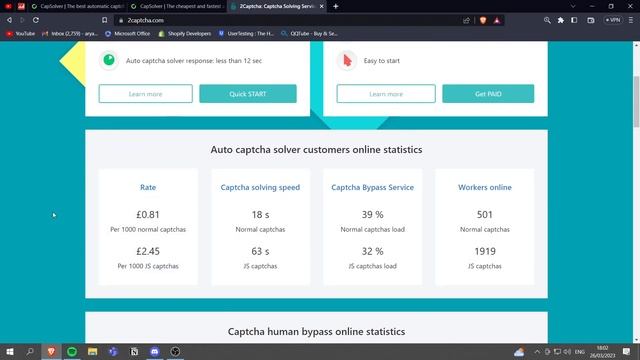Open the notification center icon
Image resolution: width=640 pixels, height=360 pixels.
coord(627,351)
